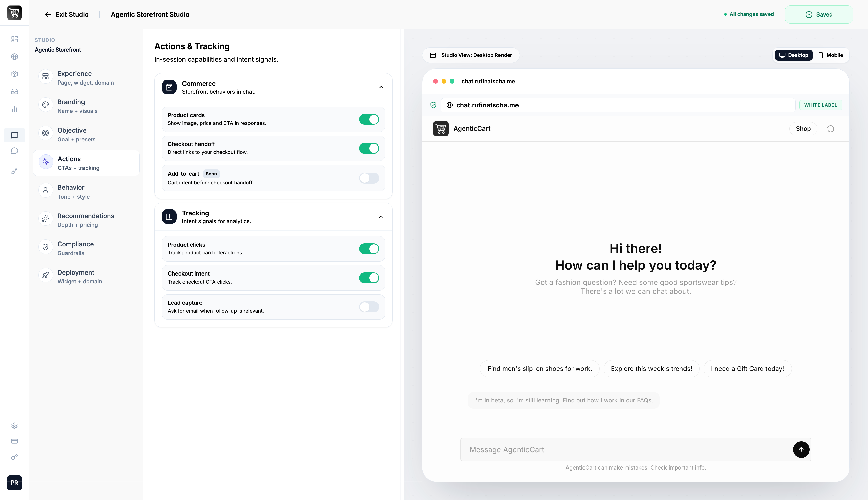Image resolution: width=868 pixels, height=500 pixels.
Task: Click the Explore this week's trends suggestion chip
Action: tap(651, 368)
